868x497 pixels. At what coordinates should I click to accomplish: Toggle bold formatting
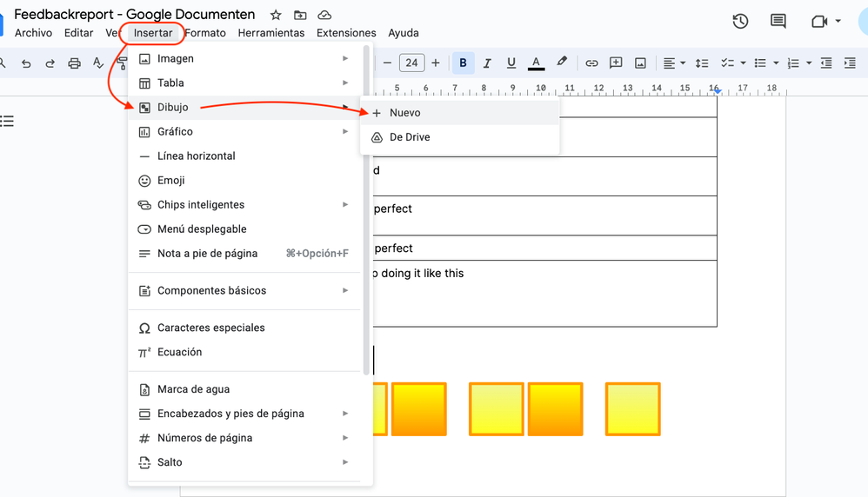pos(463,63)
